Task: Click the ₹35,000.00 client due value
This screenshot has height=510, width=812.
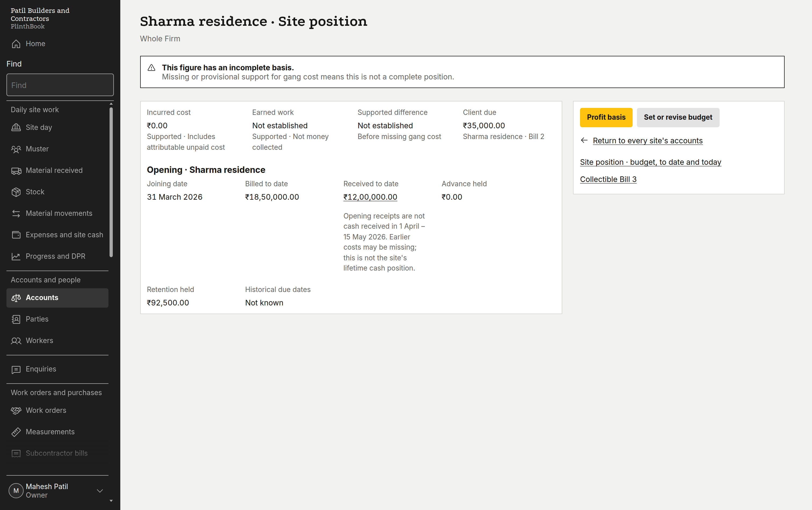Action: pyautogui.click(x=484, y=126)
